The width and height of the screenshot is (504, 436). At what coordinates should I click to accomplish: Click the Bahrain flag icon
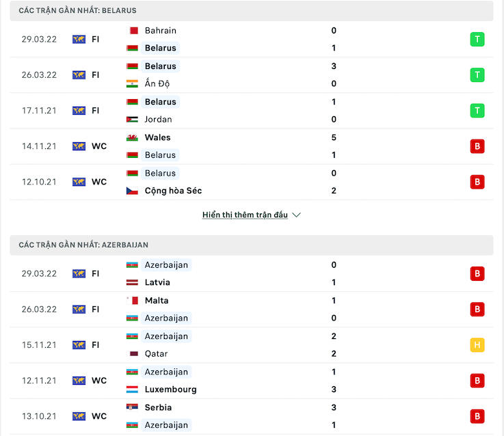[132, 31]
